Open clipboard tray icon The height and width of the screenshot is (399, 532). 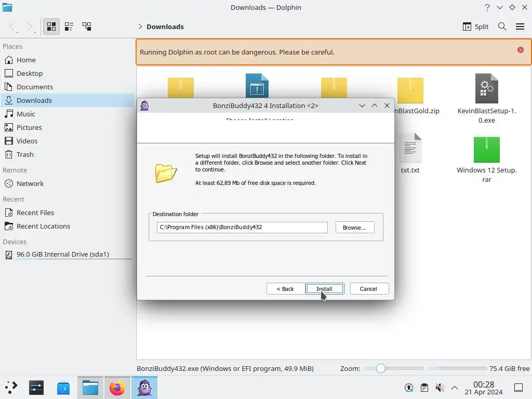(x=424, y=388)
